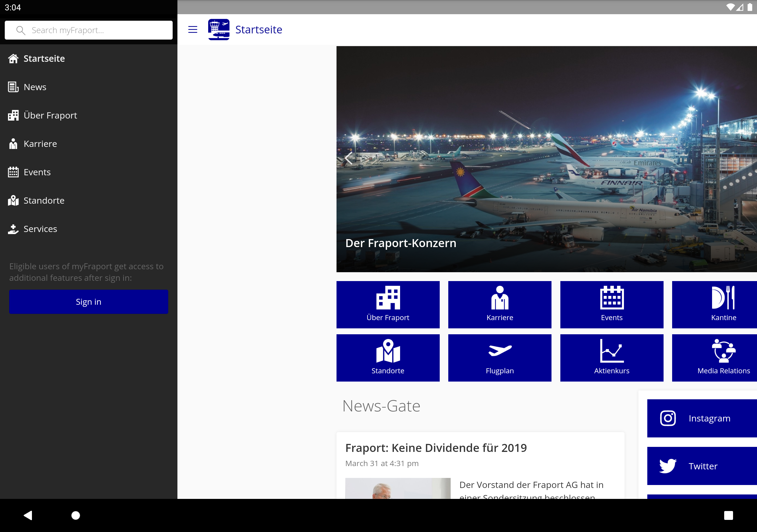Open the Standorte map tile
Screen dimensions: 757x532
(388, 358)
